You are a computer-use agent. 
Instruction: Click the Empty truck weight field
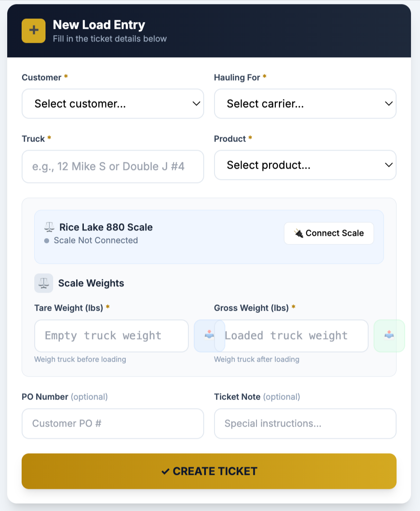(x=111, y=336)
